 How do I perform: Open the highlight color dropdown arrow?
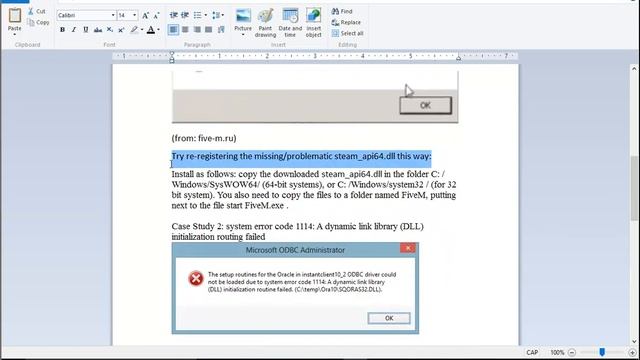pyautogui.click(x=142, y=29)
